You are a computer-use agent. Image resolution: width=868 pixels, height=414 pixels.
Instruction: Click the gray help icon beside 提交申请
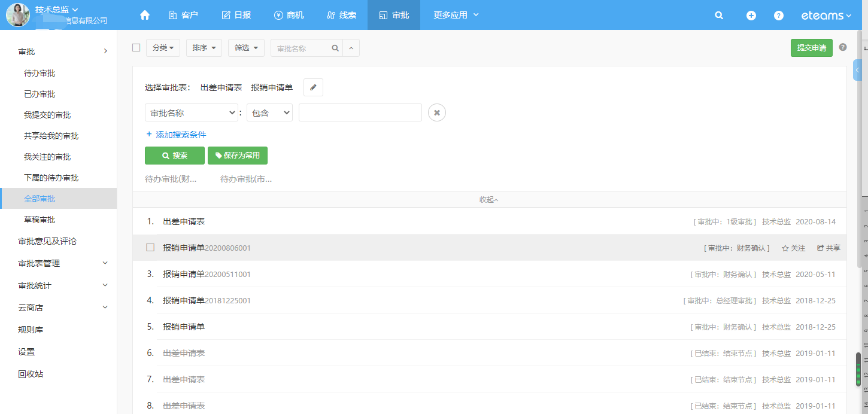(843, 47)
